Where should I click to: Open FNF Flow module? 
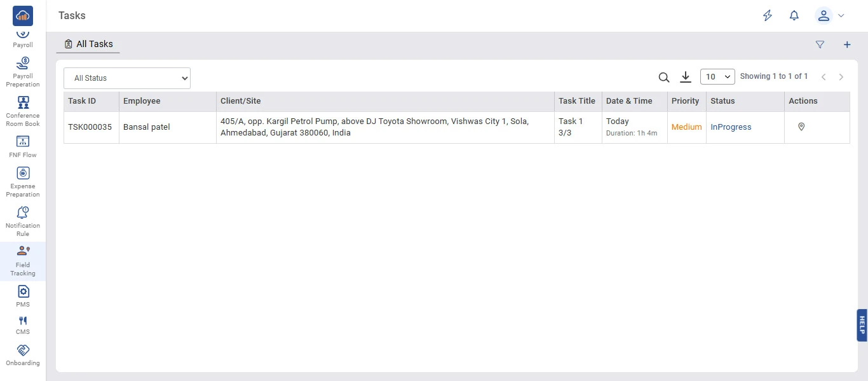click(23, 146)
